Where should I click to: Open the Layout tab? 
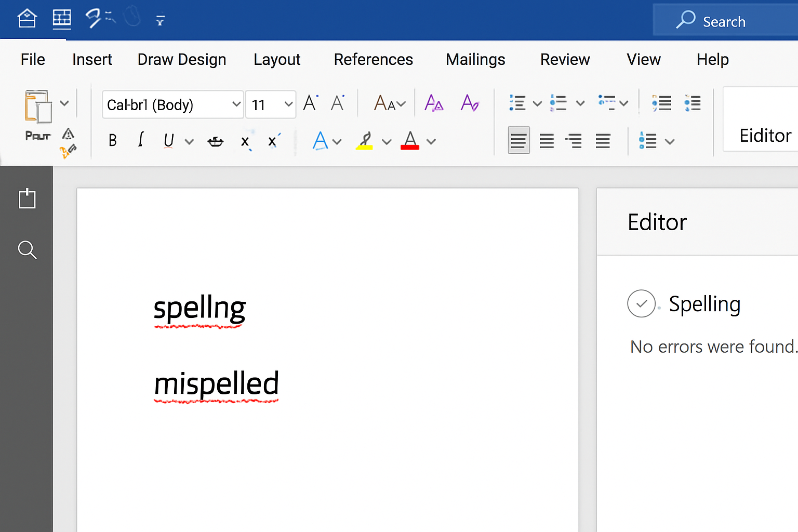(x=277, y=59)
